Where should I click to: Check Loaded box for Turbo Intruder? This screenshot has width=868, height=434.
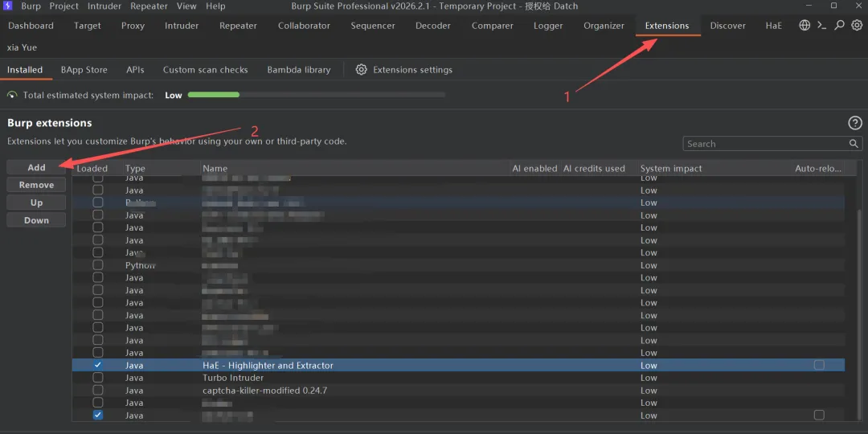(98, 378)
